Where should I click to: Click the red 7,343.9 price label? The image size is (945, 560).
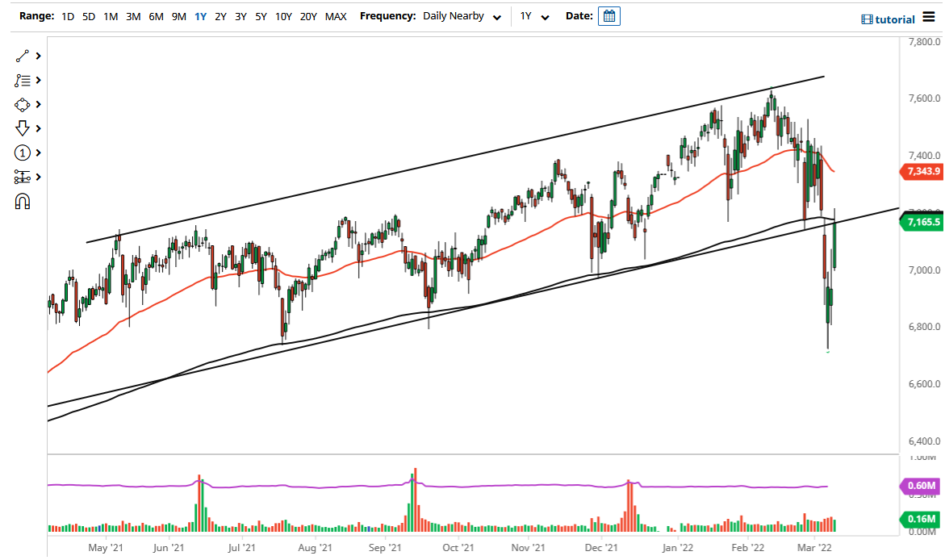click(922, 171)
